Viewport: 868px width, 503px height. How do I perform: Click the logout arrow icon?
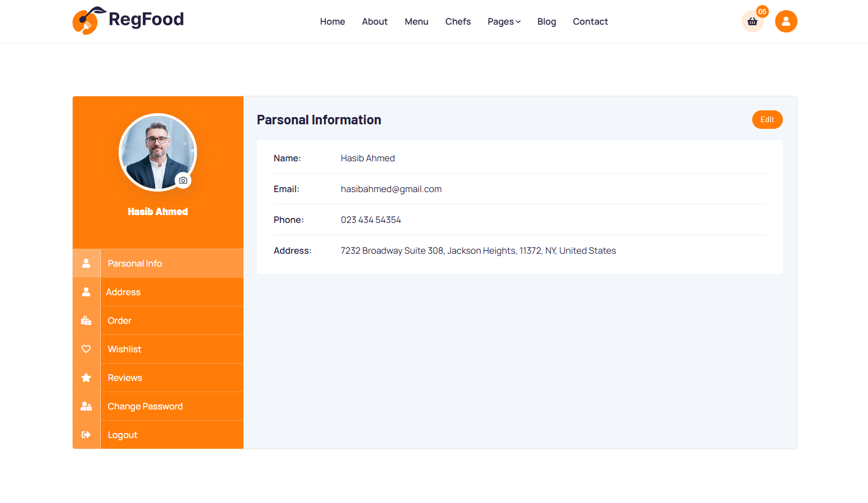coord(86,435)
